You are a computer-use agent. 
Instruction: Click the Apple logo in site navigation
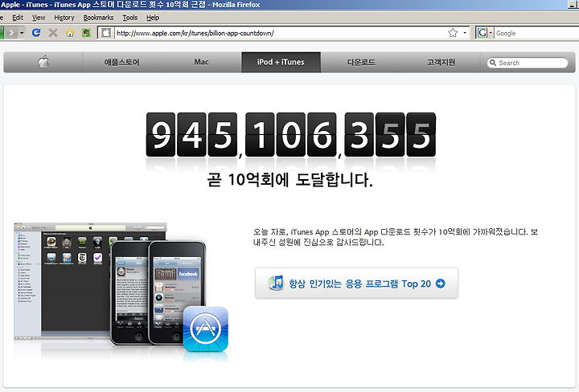pos(43,62)
